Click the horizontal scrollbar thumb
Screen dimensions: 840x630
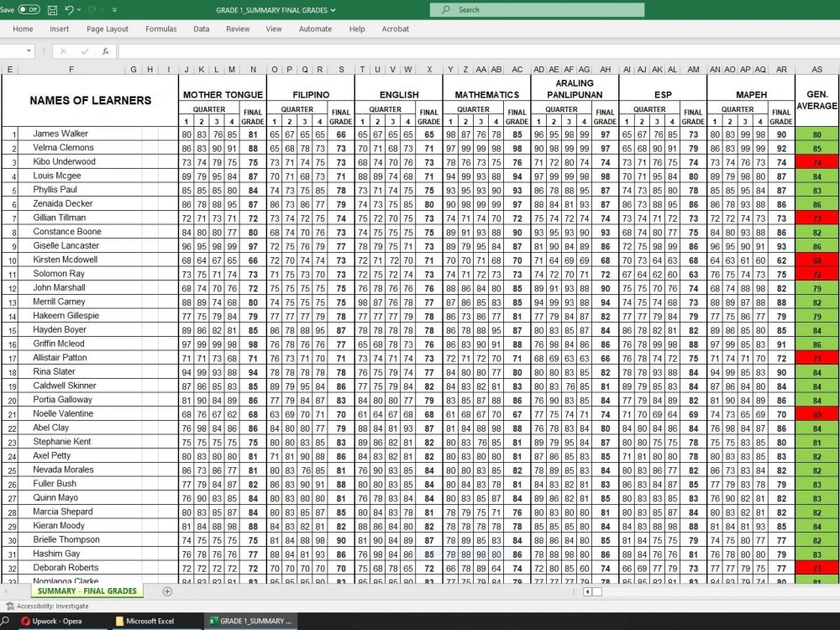point(597,591)
